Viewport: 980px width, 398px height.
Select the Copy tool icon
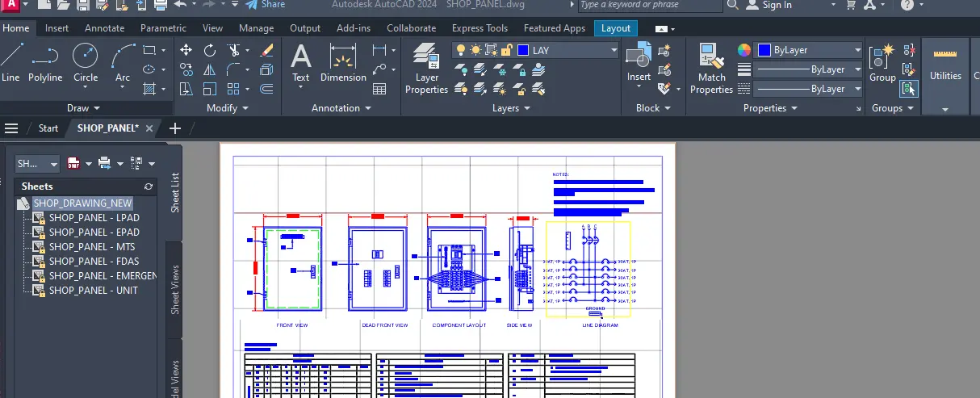click(186, 69)
